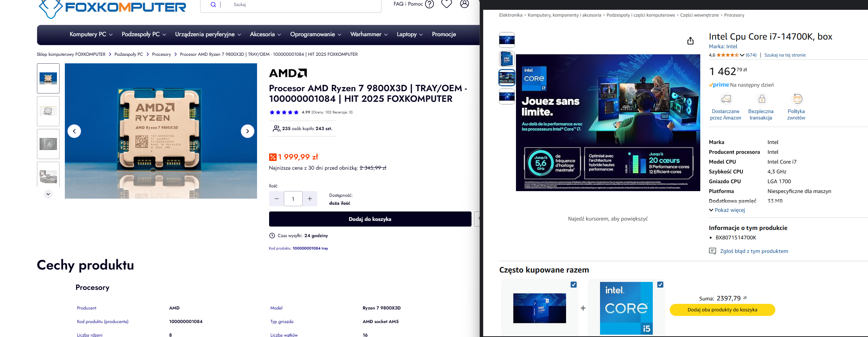Click Dodaj do koszyka button

370,219
